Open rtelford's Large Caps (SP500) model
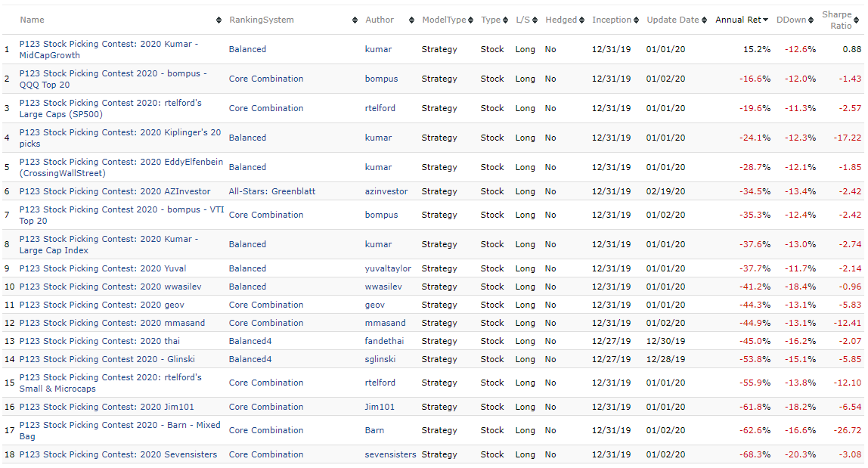The height and width of the screenshot is (468, 868). 110,108
